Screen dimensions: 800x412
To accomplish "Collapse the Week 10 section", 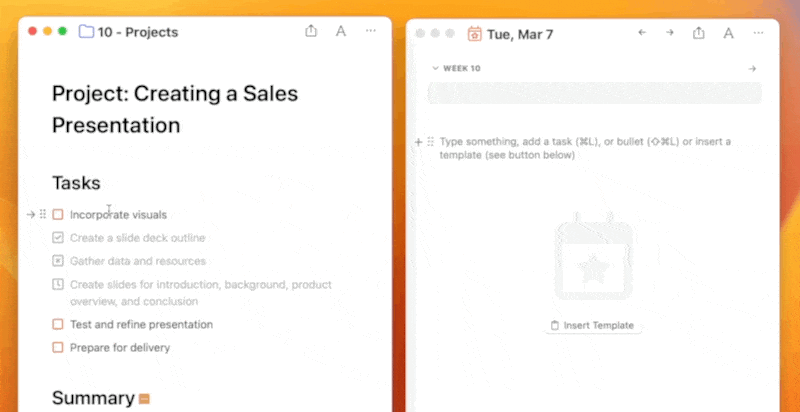I will [435, 68].
